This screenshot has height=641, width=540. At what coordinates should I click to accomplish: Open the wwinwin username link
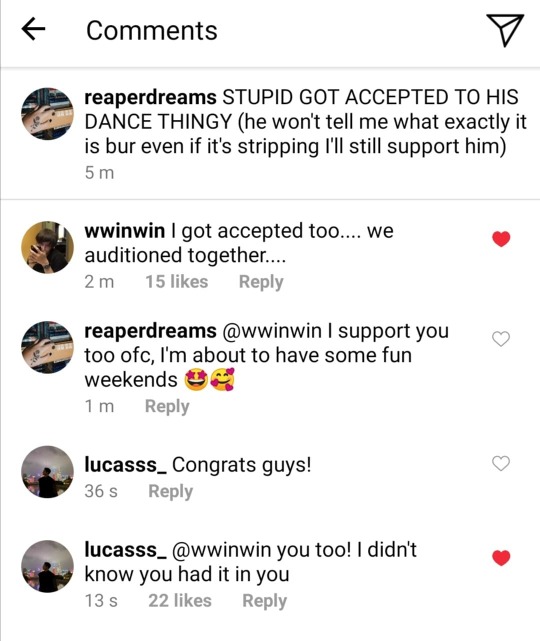[x=125, y=231]
